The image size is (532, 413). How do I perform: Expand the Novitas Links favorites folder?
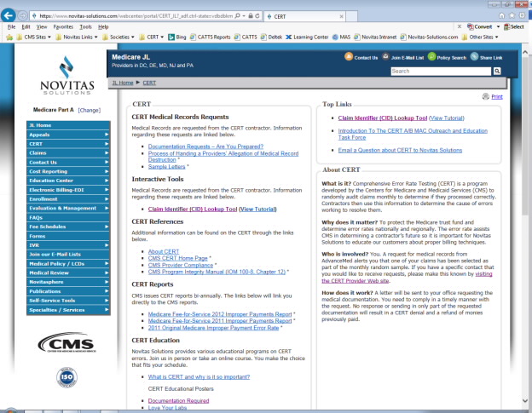point(77,37)
